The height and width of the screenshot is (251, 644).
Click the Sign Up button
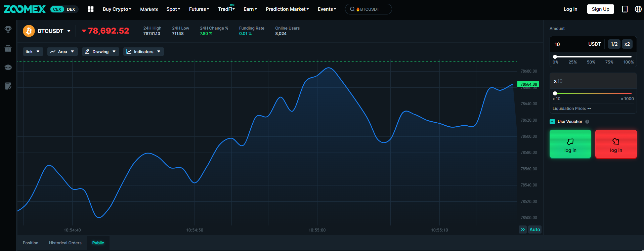pos(600,9)
